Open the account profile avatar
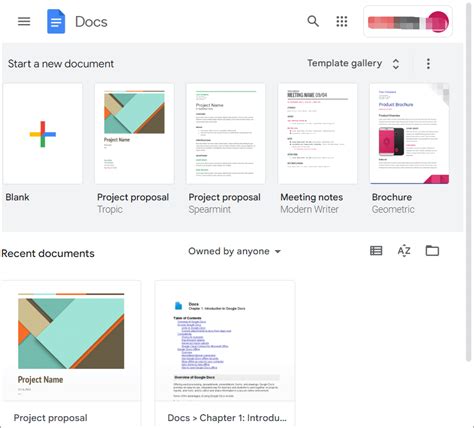The image size is (474, 428). point(438,22)
